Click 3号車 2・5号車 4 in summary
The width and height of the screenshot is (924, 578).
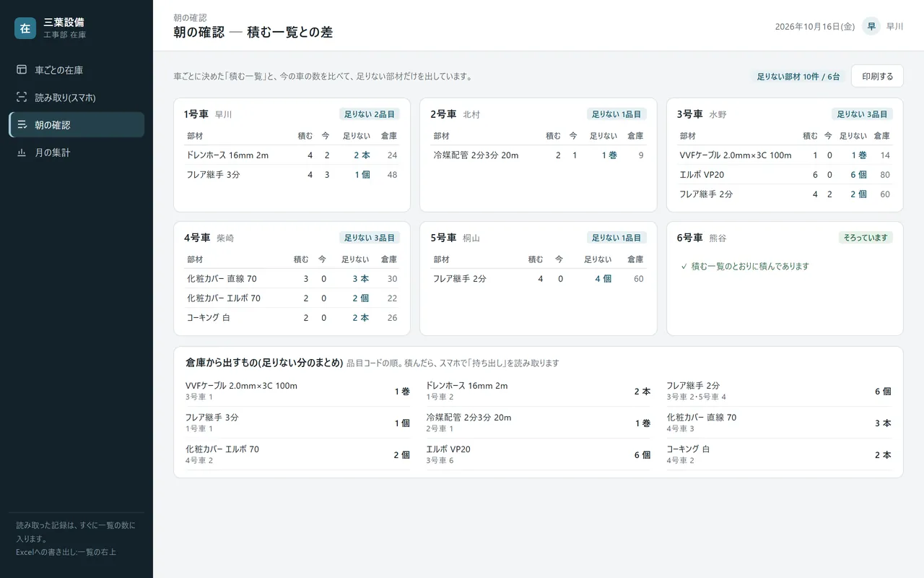click(x=697, y=397)
